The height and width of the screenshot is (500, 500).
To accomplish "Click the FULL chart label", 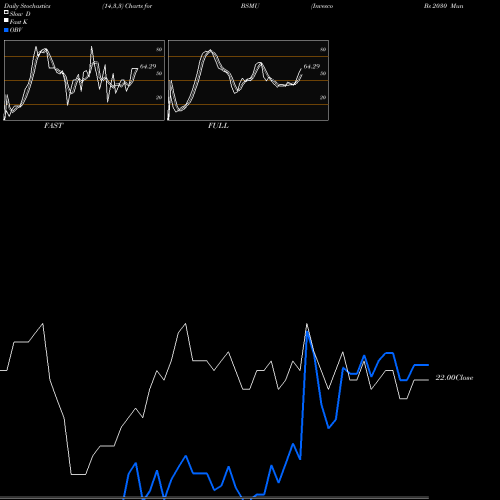I will coord(218,126).
